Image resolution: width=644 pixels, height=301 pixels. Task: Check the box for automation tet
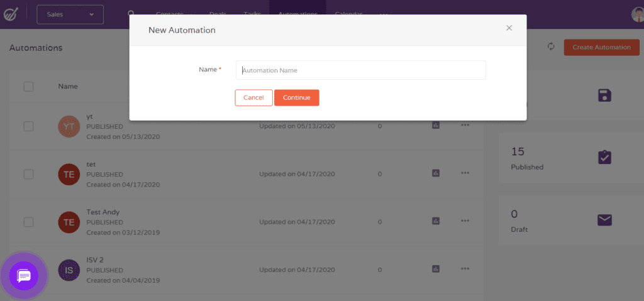pos(28,174)
